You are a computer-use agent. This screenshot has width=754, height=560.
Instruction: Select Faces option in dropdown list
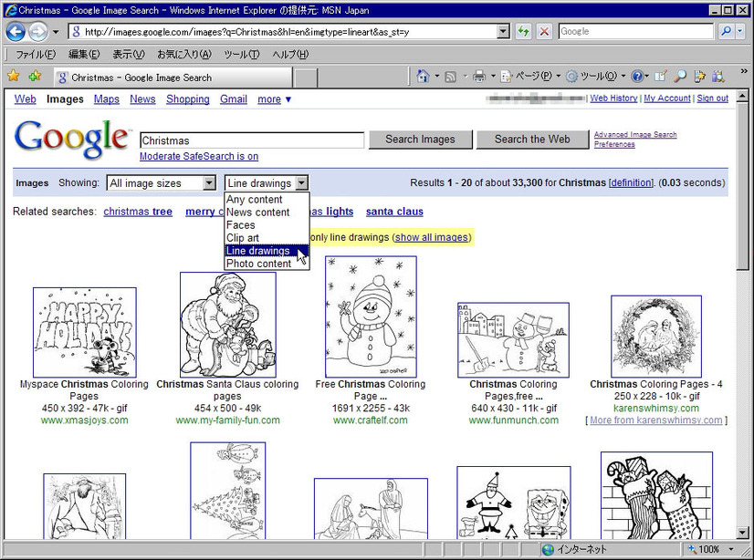point(267,224)
